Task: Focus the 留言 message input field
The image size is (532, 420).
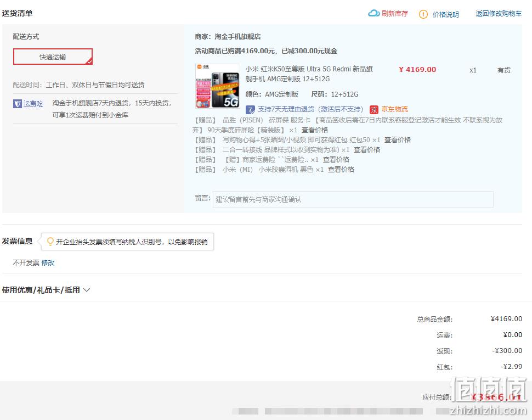Action: (x=353, y=199)
